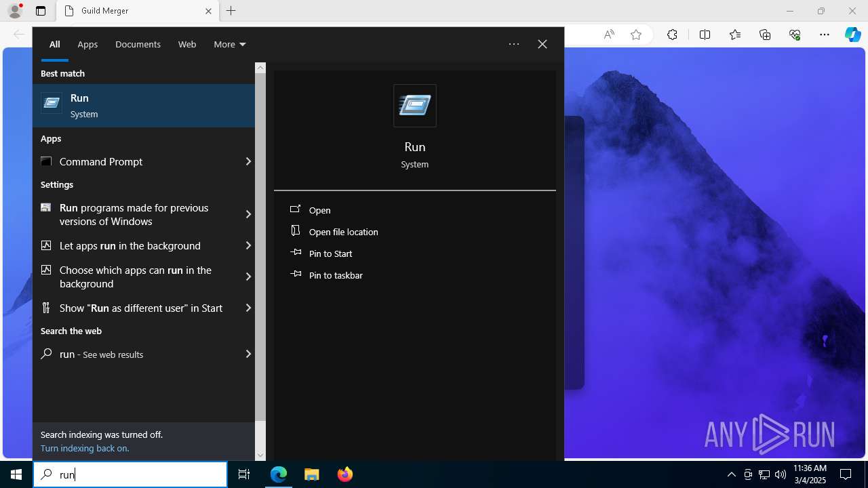Open a new Edge tab
868x488 pixels.
pyautogui.click(x=231, y=11)
